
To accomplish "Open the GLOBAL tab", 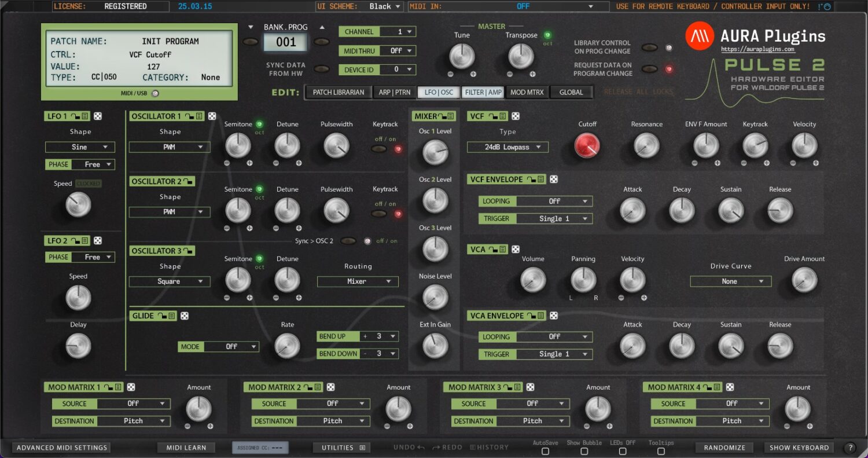I will [x=571, y=92].
